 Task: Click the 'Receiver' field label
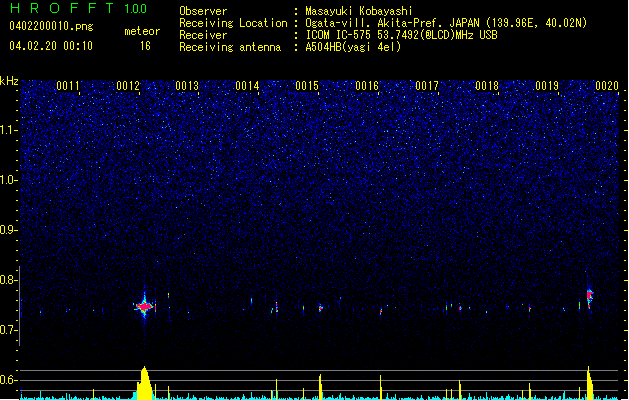203,35
